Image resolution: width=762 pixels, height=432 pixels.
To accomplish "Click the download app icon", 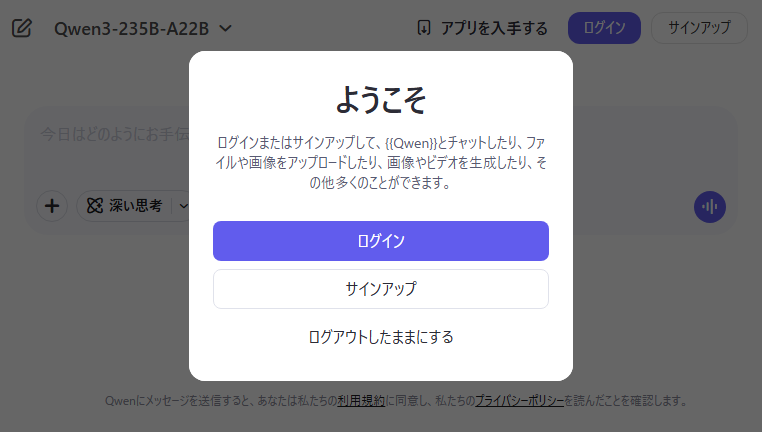I will click(424, 28).
